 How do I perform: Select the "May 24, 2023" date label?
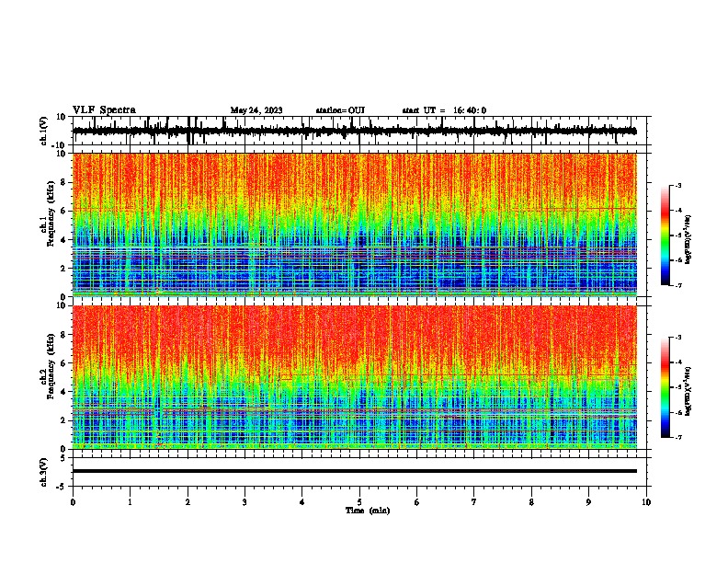coord(256,110)
